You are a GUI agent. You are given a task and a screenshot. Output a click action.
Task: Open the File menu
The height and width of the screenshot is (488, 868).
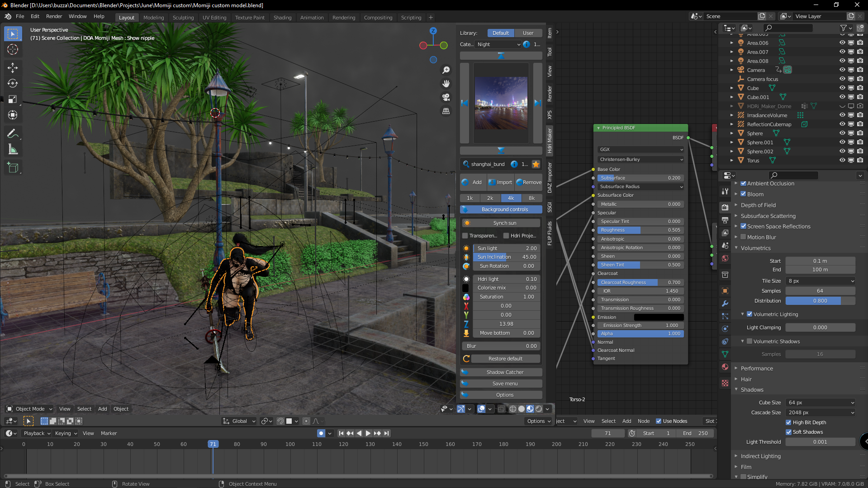click(20, 16)
